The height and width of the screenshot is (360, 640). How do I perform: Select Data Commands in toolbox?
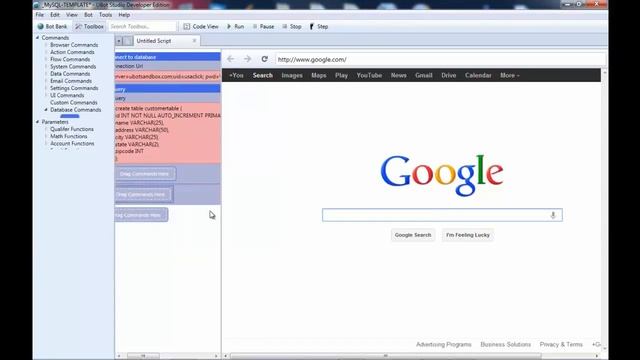point(70,74)
